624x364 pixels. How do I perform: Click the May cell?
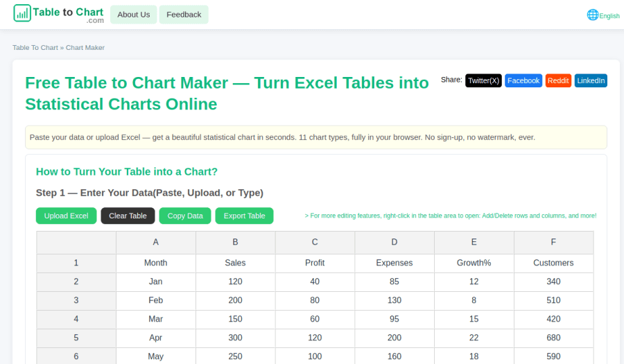[155, 356]
